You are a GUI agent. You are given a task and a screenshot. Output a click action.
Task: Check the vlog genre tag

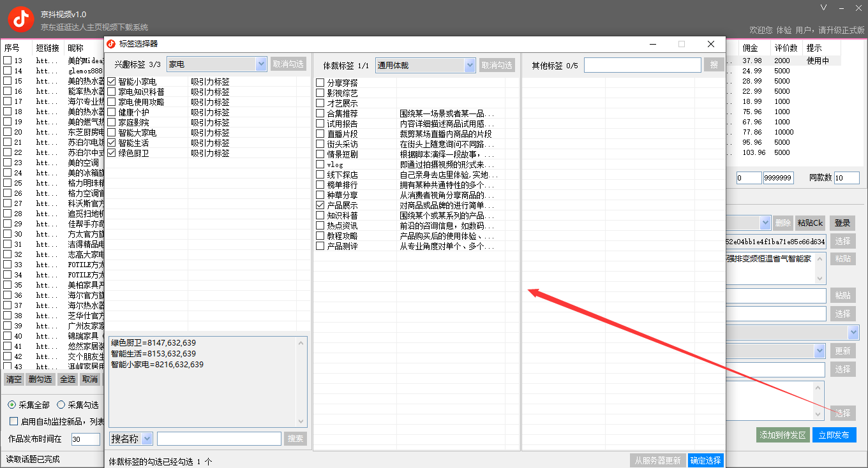(x=320, y=165)
